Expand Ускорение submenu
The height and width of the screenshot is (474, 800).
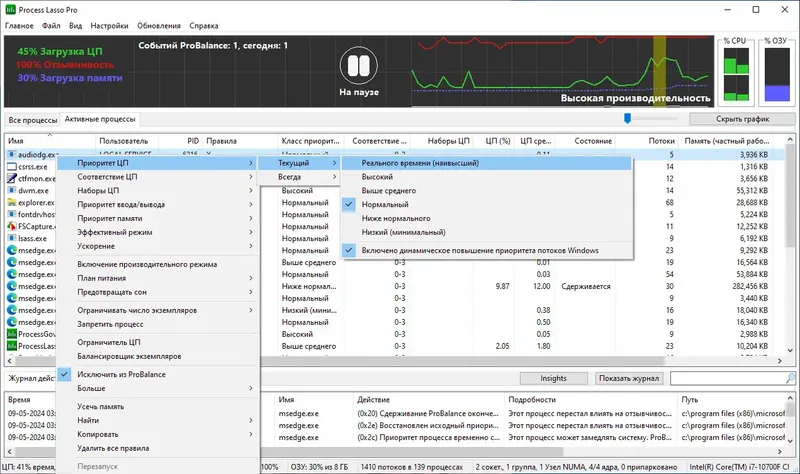click(x=157, y=246)
